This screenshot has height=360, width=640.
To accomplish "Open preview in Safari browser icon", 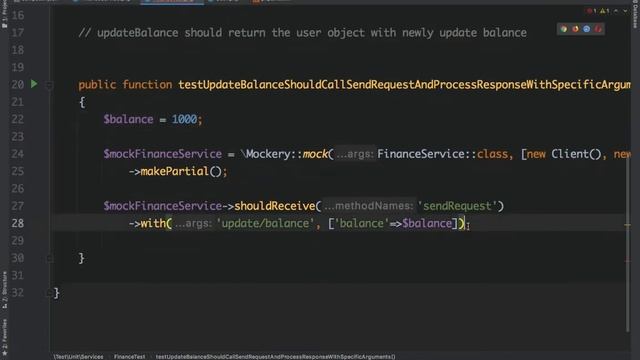I will pos(587,29).
